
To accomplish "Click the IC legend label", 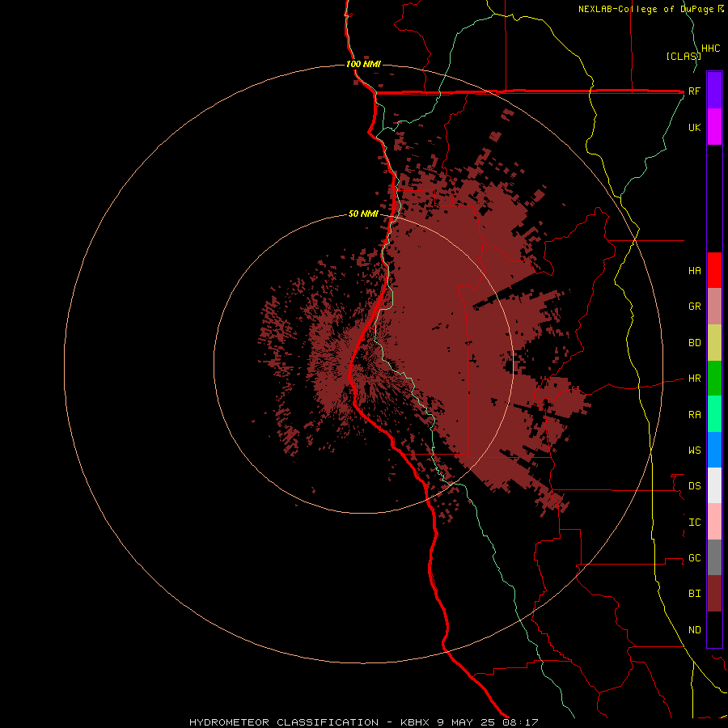I will click(x=695, y=523).
